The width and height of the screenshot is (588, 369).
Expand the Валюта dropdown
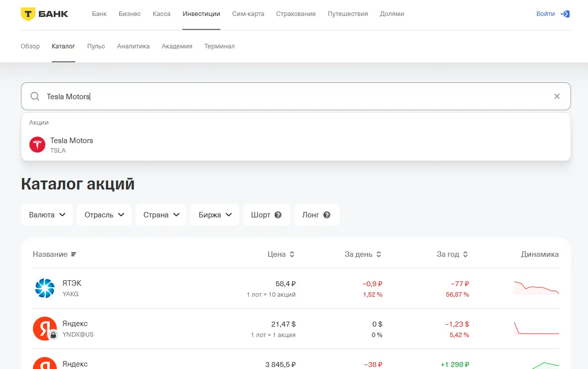[x=47, y=215]
